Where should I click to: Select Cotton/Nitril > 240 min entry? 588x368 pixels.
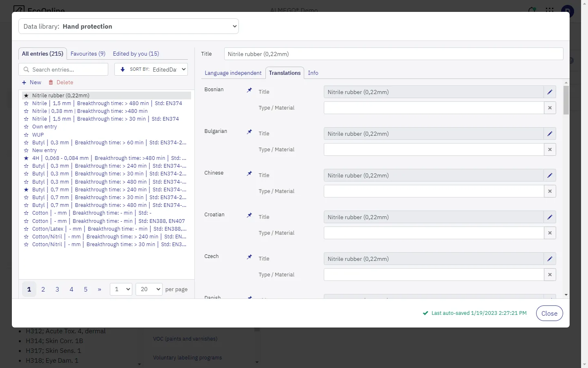pos(109,237)
